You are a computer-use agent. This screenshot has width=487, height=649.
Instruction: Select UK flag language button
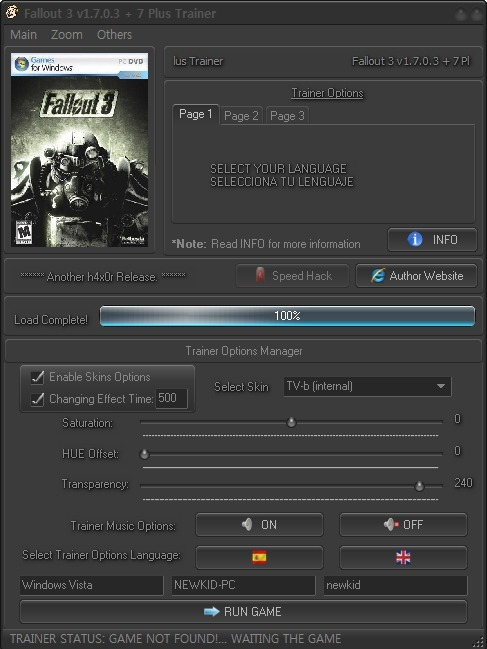click(403, 558)
